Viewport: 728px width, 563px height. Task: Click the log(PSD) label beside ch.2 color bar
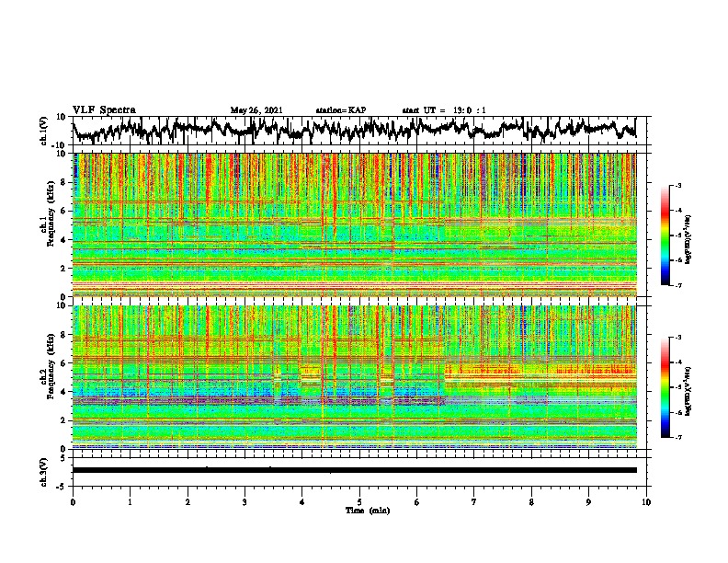click(x=688, y=392)
